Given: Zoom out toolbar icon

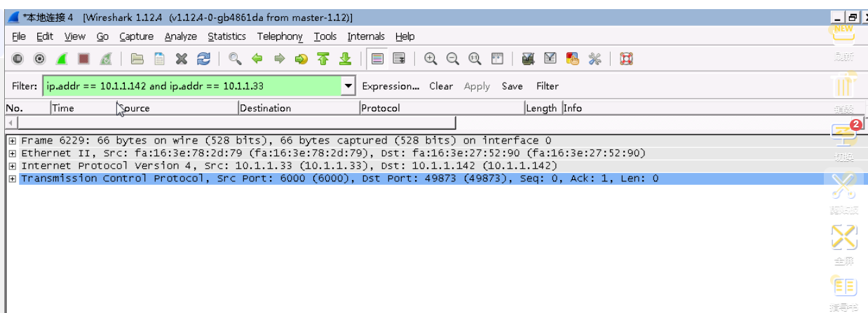Looking at the screenshot, I should click(453, 60).
